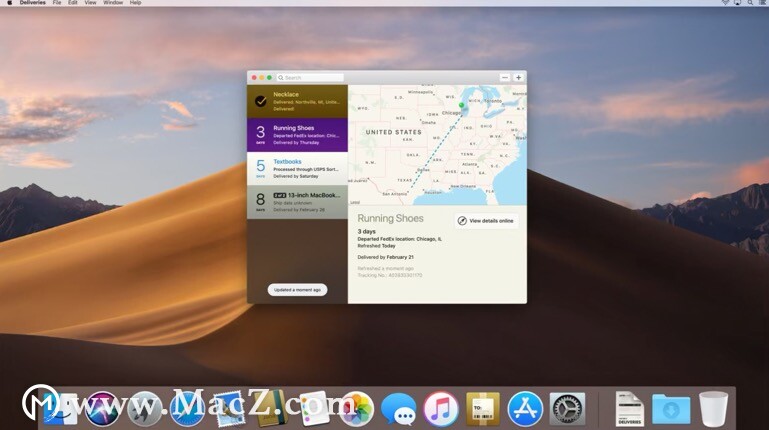Image resolution: width=769 pixels, height=430 pixels.
Task: Open the Edit menu
Action: (x=73, y=2)
